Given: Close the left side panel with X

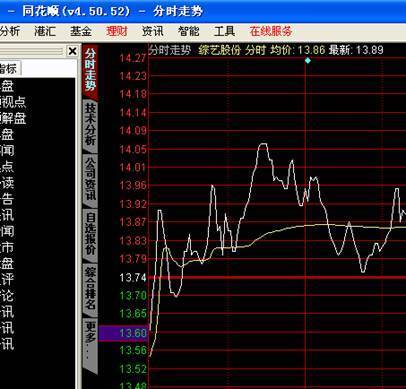Looking at the screenshot, I should pyautogui.click(x=72, y=51).
